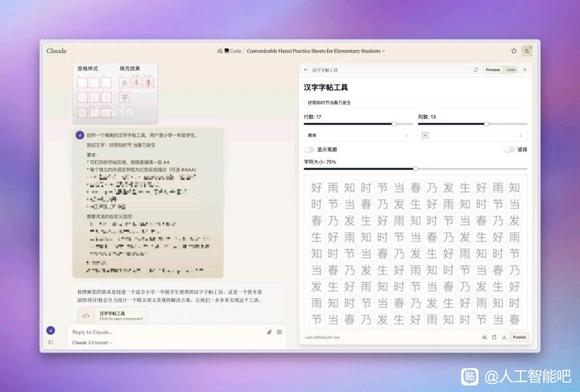580x392 pixels.
Task: Attach a file with the paperclip icon
Action: [269, 332]
